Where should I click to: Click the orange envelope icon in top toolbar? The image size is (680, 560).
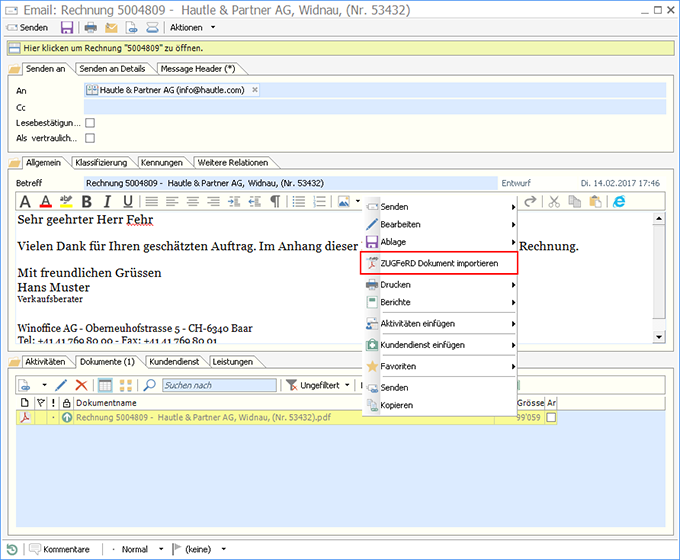point(111,28)
